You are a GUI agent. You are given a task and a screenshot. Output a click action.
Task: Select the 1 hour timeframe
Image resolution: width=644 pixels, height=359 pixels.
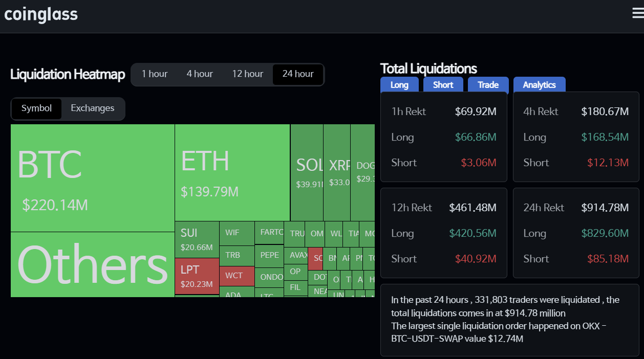click(155, 74)
